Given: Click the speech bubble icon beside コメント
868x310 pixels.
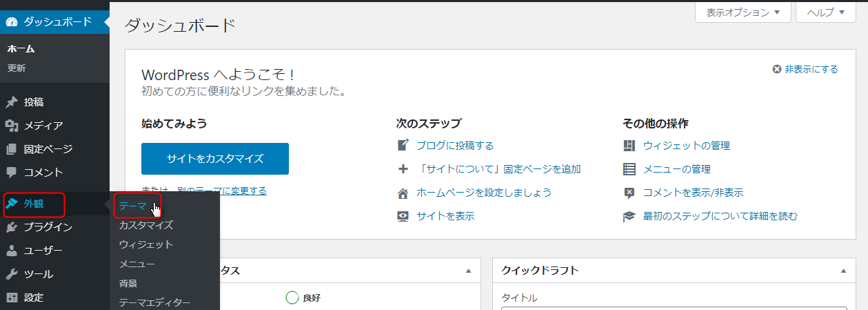Looking at the screenshot, I should click(x=12, y=173).
